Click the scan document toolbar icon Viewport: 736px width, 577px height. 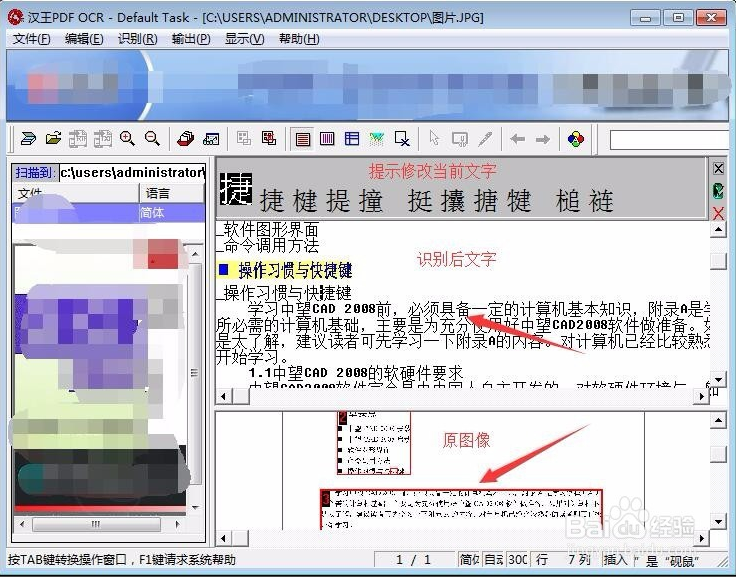(x=28, y=138)
